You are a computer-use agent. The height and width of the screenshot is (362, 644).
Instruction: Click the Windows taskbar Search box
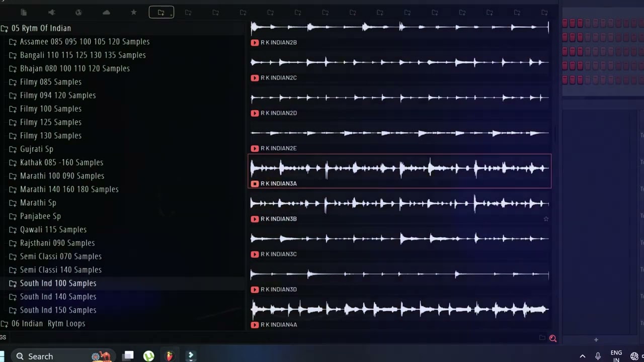click(63, 356)
